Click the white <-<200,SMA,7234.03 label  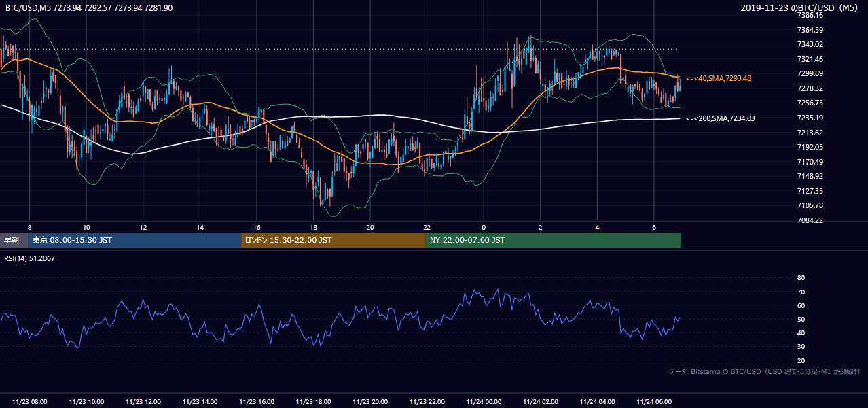721,118
